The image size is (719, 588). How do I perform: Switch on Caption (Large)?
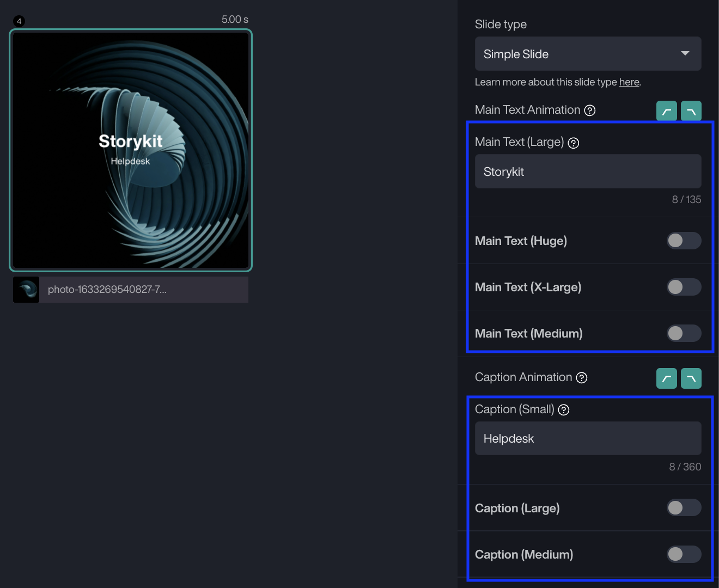[x=684, y=508]
